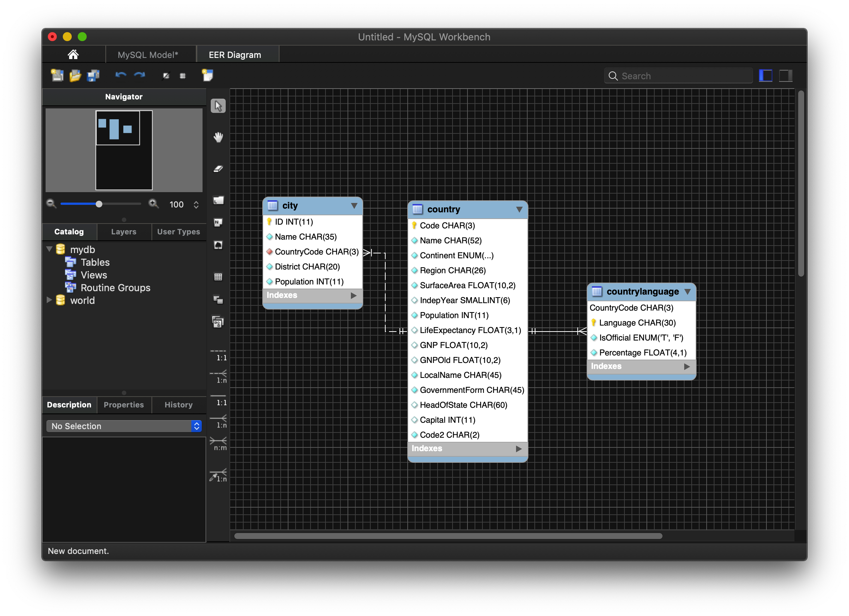This screenshot has width=849, height=616.
Task: Select Tables under mydb schema
Action: [x=95, y=262]
